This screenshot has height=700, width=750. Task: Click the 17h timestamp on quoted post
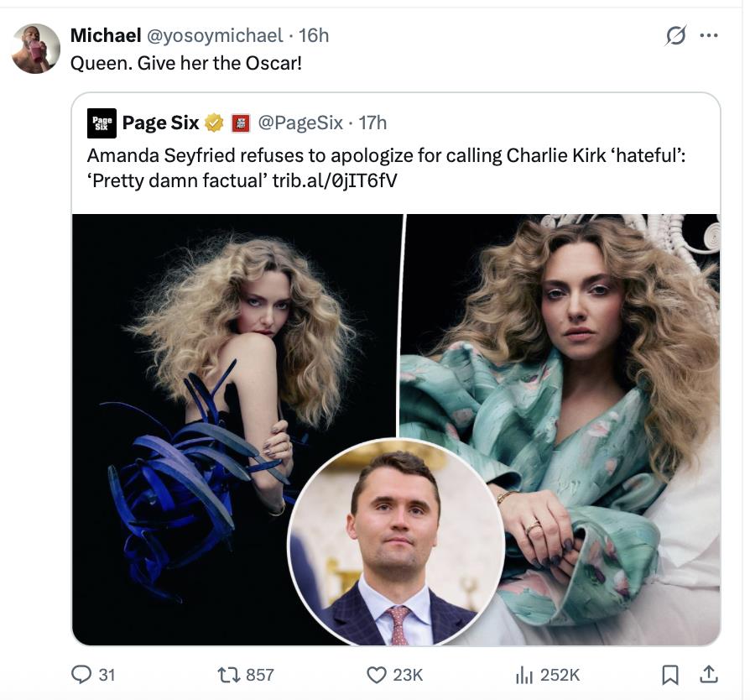pos(372,123)
